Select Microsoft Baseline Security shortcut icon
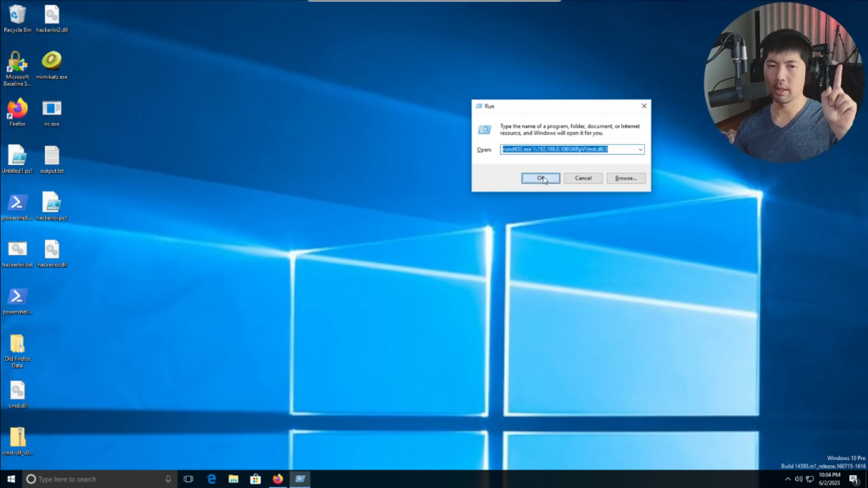This screenshot has height=488, width=868. click(x=17, y=69)
